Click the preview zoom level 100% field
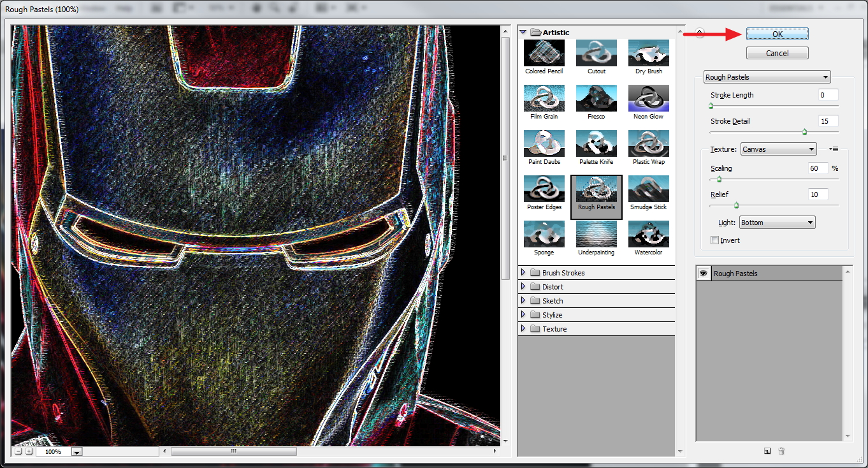 tap(54, 452)
